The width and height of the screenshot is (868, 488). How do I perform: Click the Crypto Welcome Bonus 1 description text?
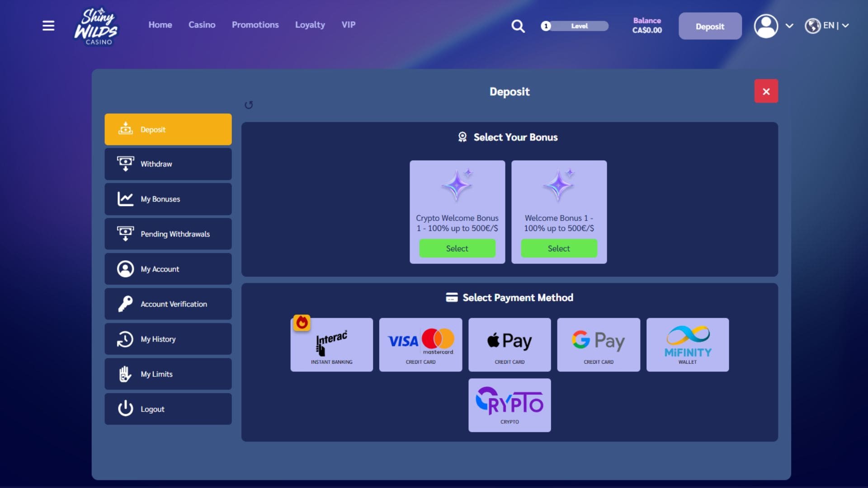[x=457, y=223]
